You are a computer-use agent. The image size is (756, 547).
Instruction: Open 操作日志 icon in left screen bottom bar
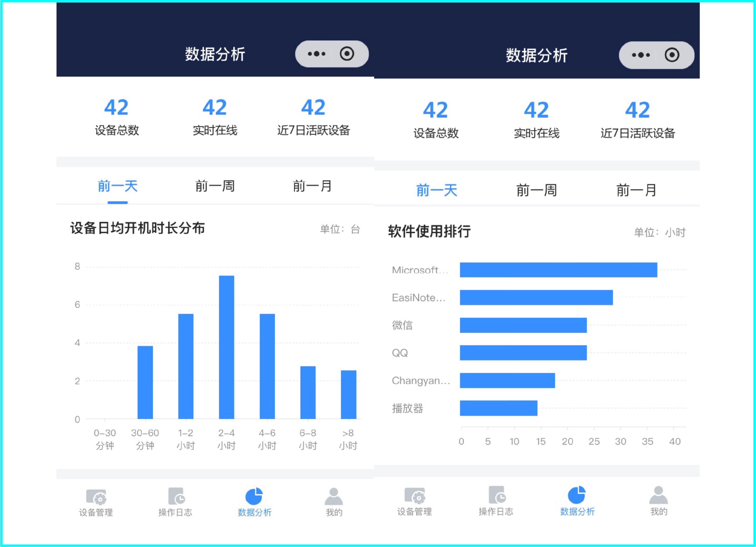(176, 496)
